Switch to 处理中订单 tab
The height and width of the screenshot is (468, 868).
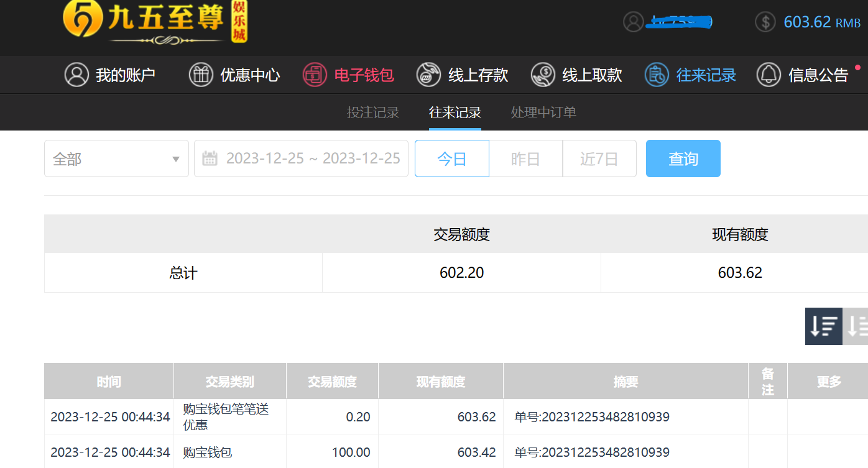click(x=543, y=112)
